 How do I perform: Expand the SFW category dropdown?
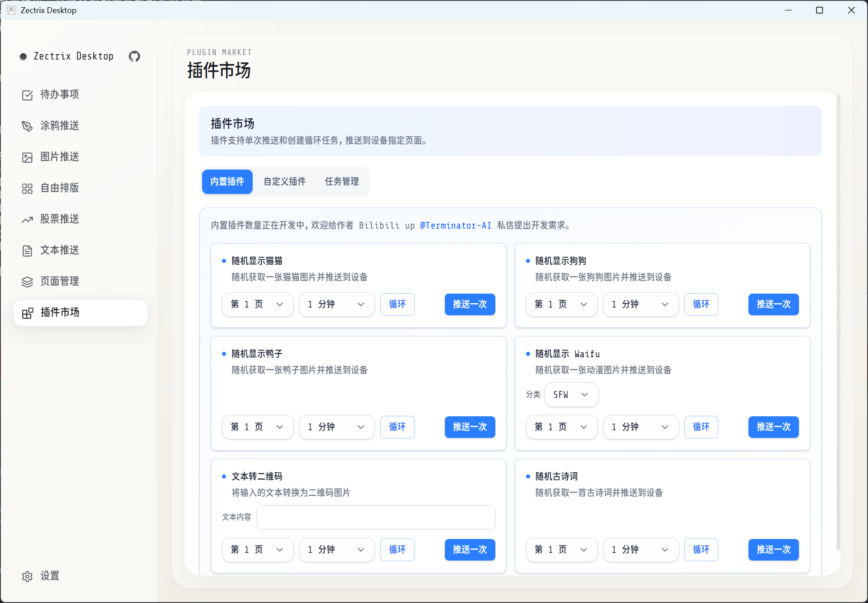pos(571,395)
